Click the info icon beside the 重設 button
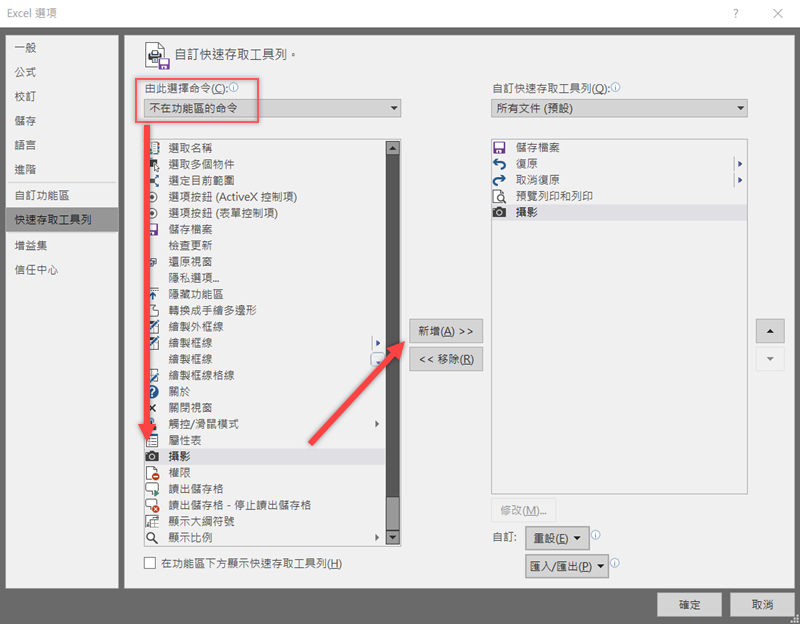Screen dimensions: 800x624 [x=595, y=535]
